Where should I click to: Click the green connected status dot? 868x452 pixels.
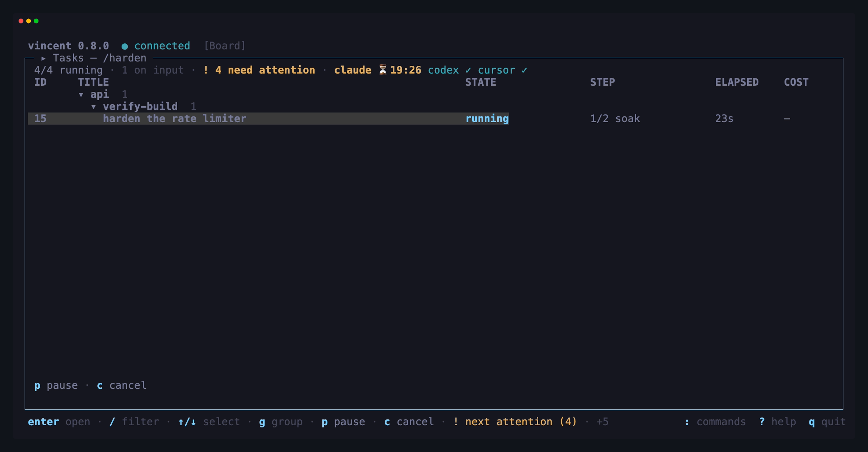pos(125,46)
